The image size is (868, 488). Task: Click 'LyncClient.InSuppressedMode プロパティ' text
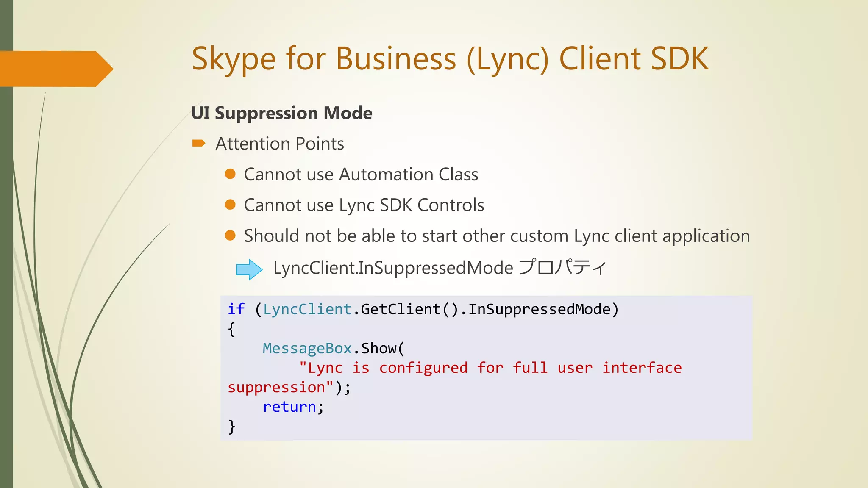tap(440, 268)
